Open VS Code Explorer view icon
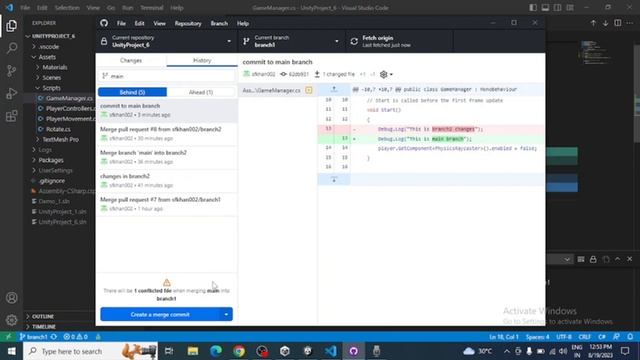Image resolution: width=640 pixels, height=360 pixels. [x=11, y=26]
